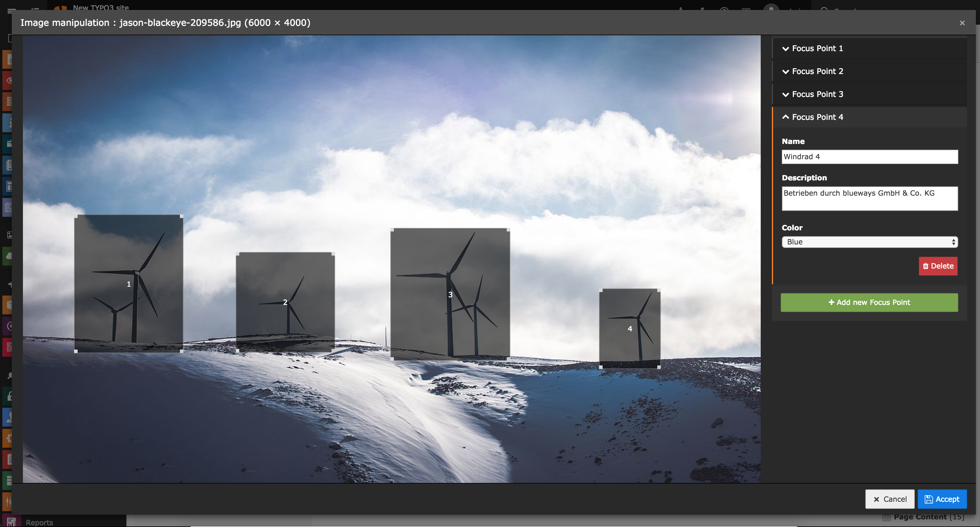Click the Name field containing Windrad 4
Viewport: 980px width, 527px height.
tap(870, 157)
